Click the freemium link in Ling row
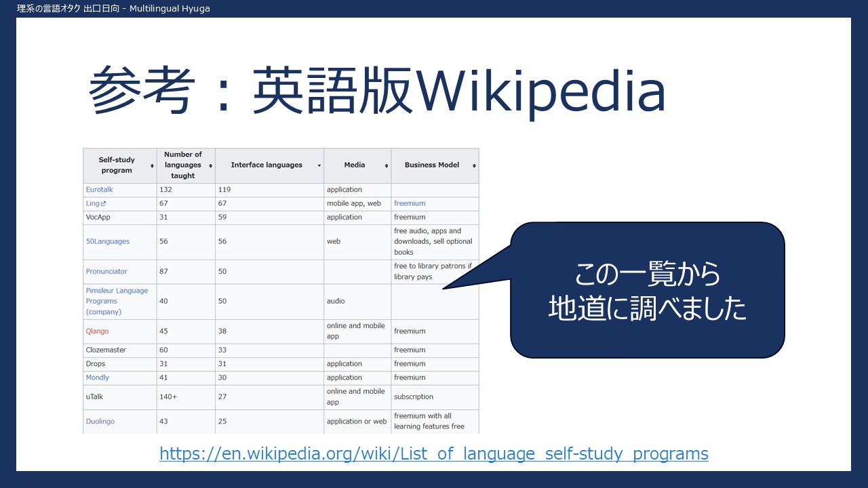This screenshot has width=868, height=488. point(410,203)
